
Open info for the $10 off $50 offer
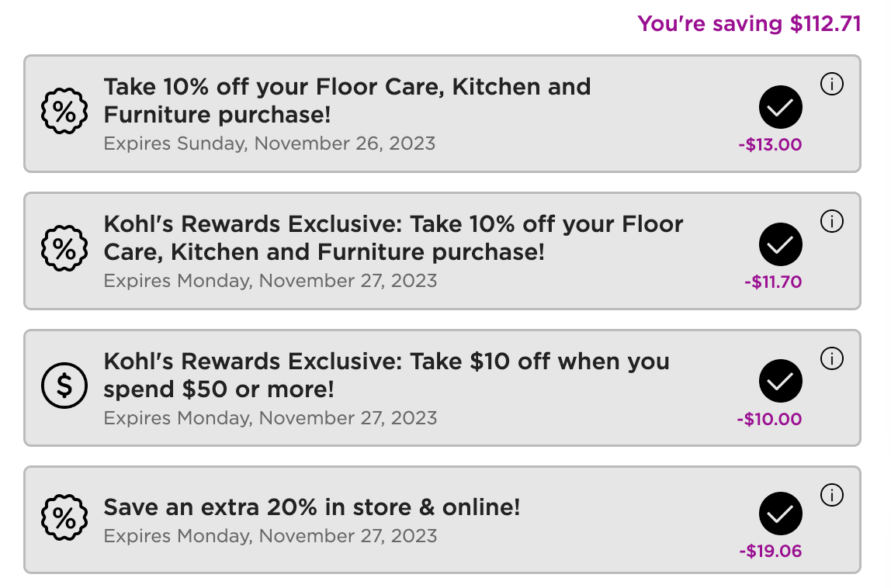tap(831, 358)
